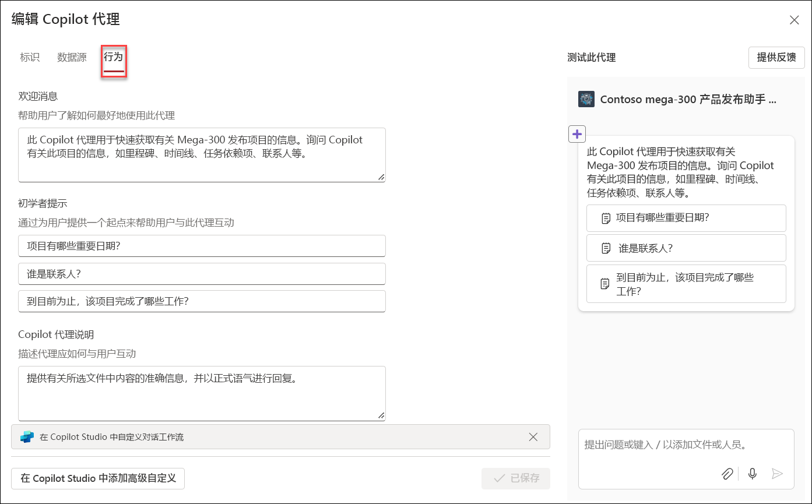Click the 测试此代理 heading
The image size is (812, 504).
[x=591, y=58]
